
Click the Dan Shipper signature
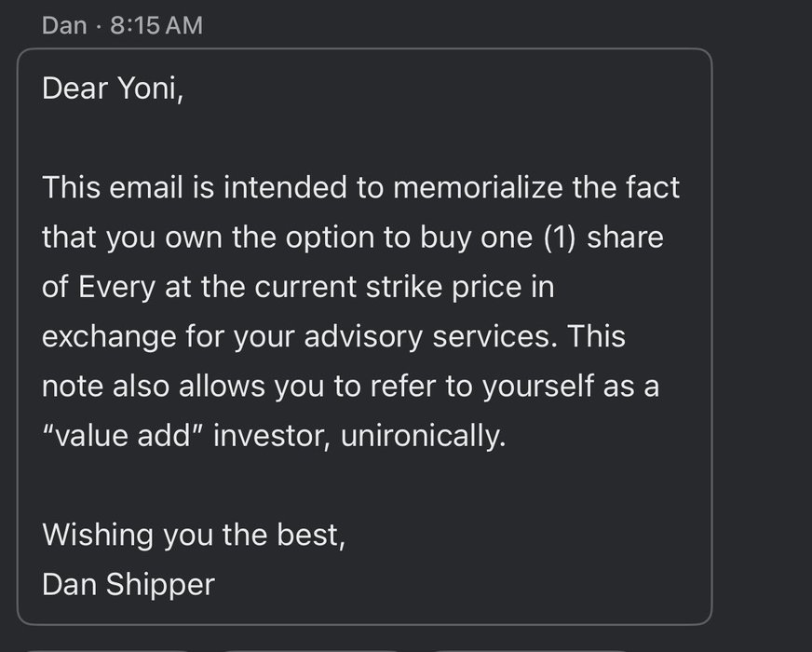click(129, 585)
